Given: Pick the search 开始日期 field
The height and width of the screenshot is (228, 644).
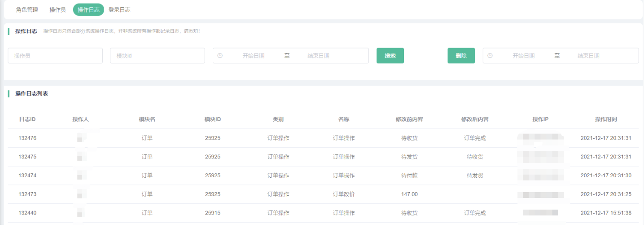Looking at the screenshot, I should tap(253, 56).
